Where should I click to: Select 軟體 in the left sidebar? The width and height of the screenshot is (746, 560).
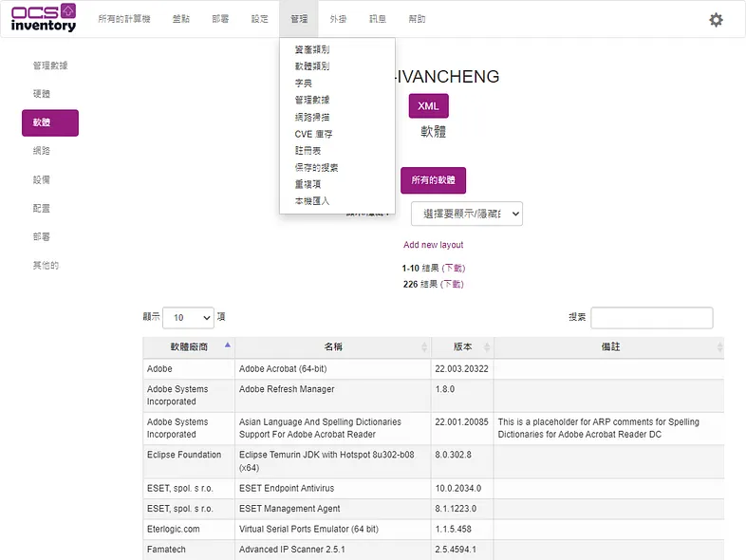(50, 122)
